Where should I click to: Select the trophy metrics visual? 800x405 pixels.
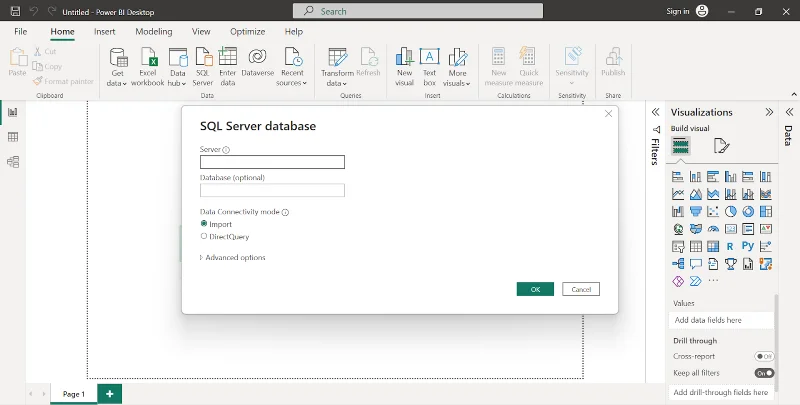click(x=731, y=264)
